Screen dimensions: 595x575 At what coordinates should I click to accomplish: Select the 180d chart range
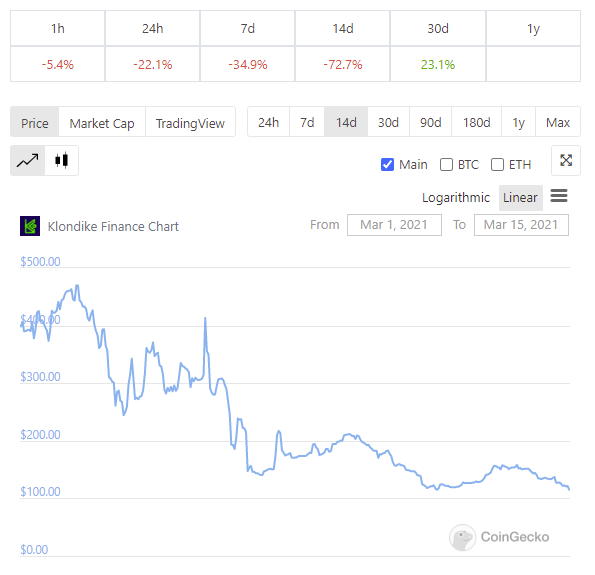pos(477,122)
